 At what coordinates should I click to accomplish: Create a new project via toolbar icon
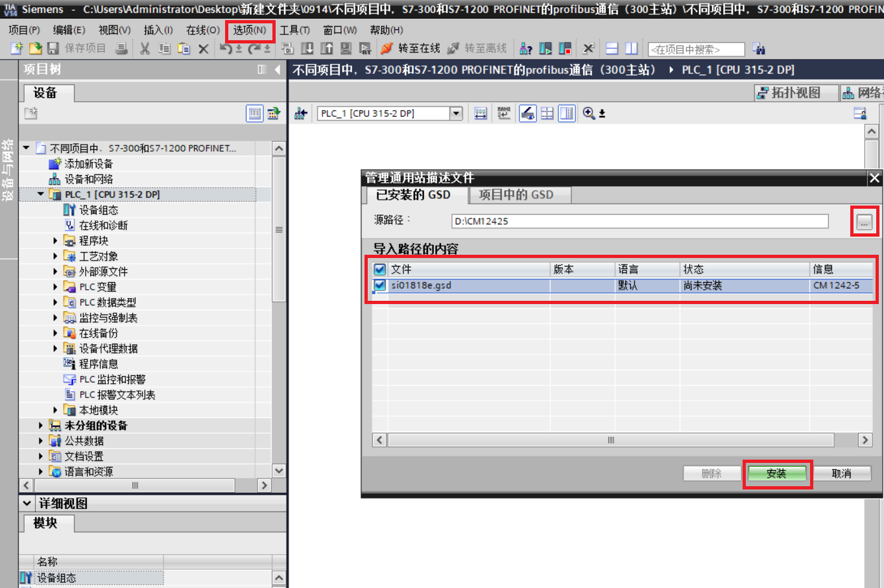click(16, 49)
